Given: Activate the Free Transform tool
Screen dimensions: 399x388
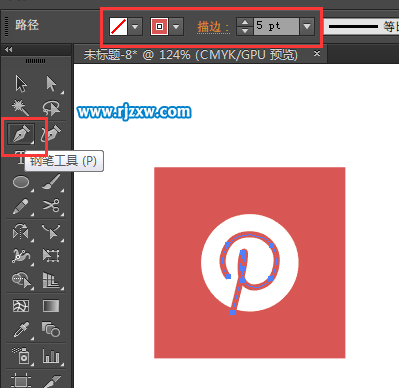Looking at the screenshot, I should point(51,256).
